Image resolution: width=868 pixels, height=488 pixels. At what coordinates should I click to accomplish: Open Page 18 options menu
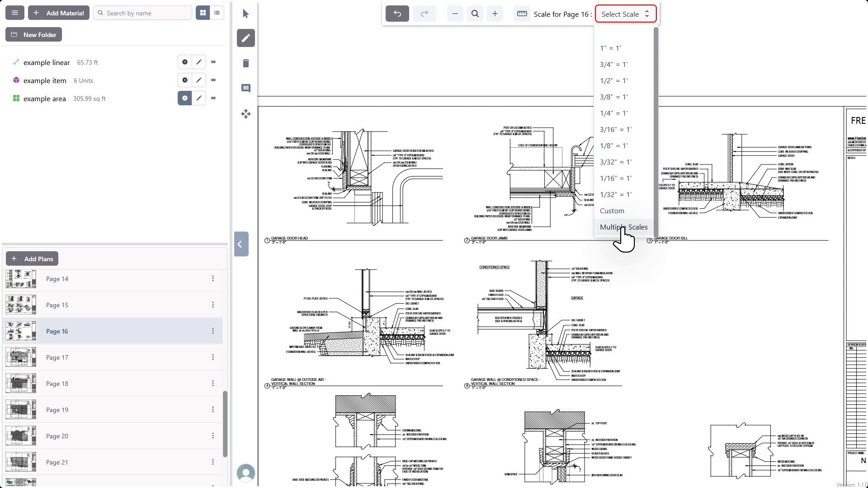[x=213, y=384]
